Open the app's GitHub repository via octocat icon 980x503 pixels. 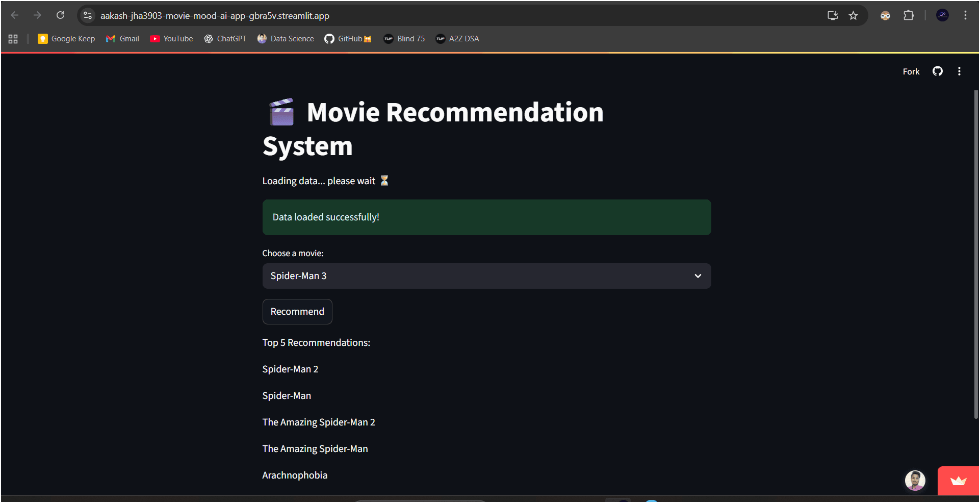[938, 71]
